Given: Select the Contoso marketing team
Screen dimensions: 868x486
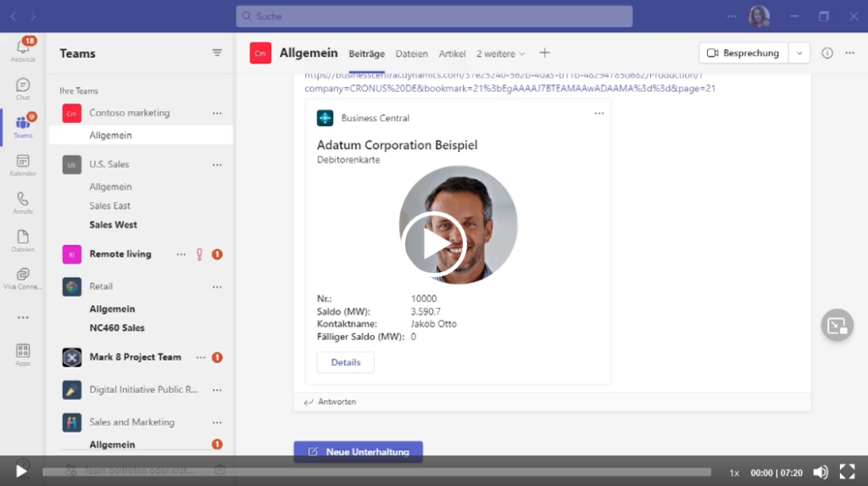Looking at the screenshot, I should pyautogui.click(x=130, y=113).
